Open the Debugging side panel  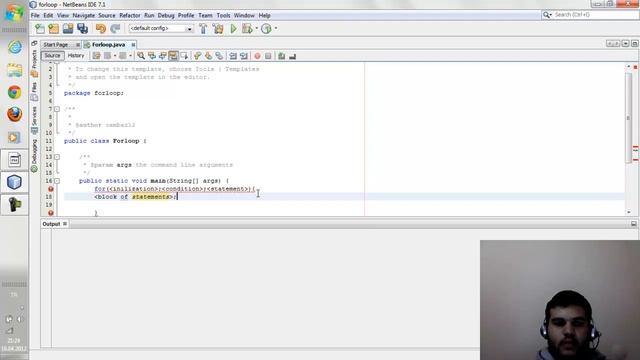(x=34, y=156)
